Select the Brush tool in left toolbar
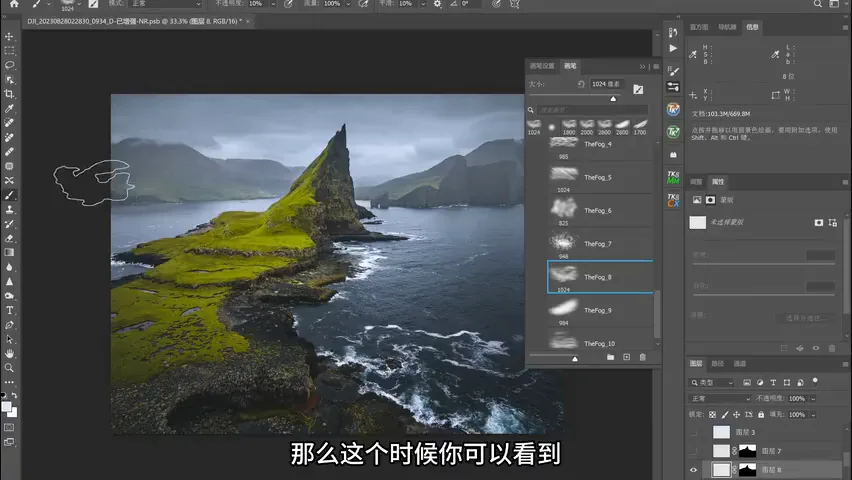852x480 pixels. coord(9,195)
